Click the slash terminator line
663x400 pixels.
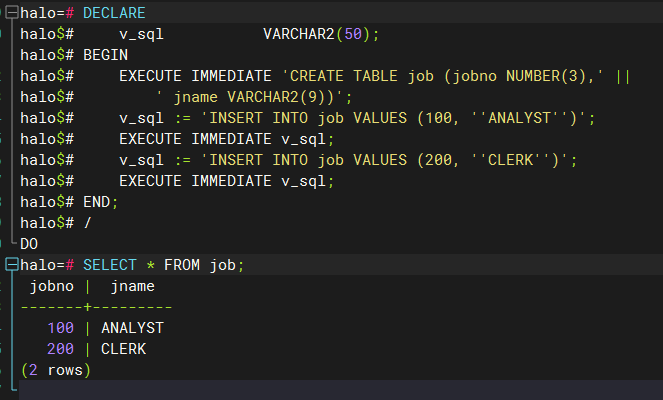[x=87, y=222]
